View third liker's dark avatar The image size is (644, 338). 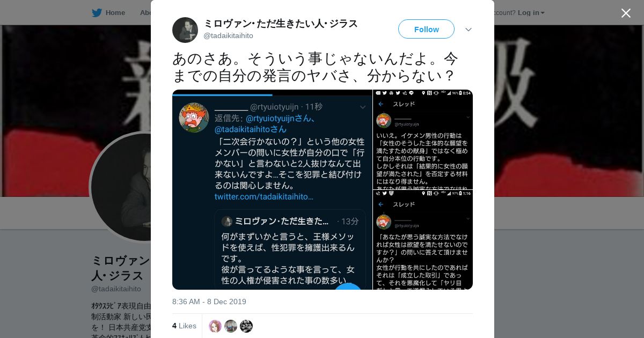pyautogui.click(x=246, y=326)
